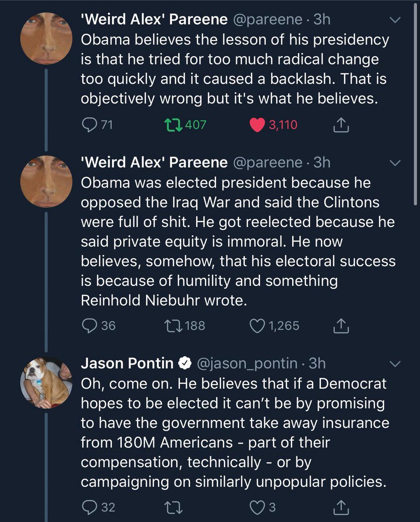Unlike the tweet with 3,110 likes

pyautogui.click(x=257, y=125)
